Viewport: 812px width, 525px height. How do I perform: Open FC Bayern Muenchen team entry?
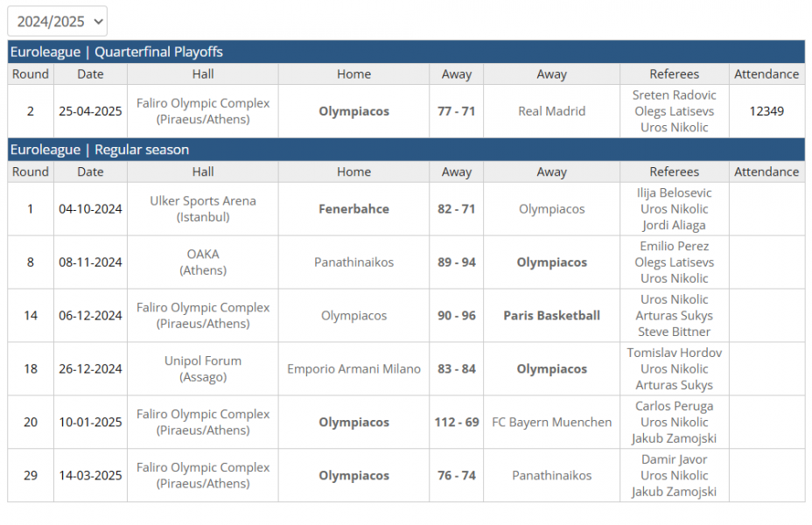click(551, 423)
